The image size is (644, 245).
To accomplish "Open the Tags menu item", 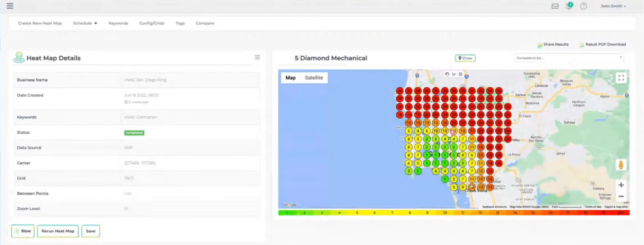I will click(180, 23).
